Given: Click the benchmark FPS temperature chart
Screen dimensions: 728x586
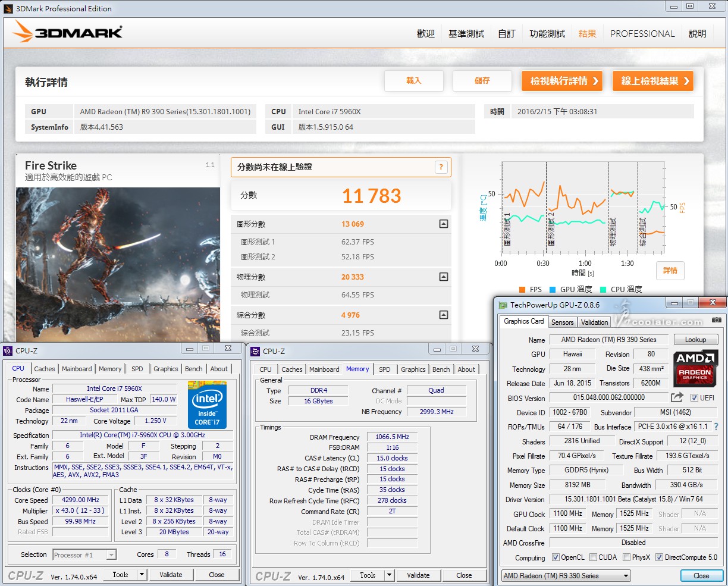Looking at the screenshot, I should click(583, 208).
